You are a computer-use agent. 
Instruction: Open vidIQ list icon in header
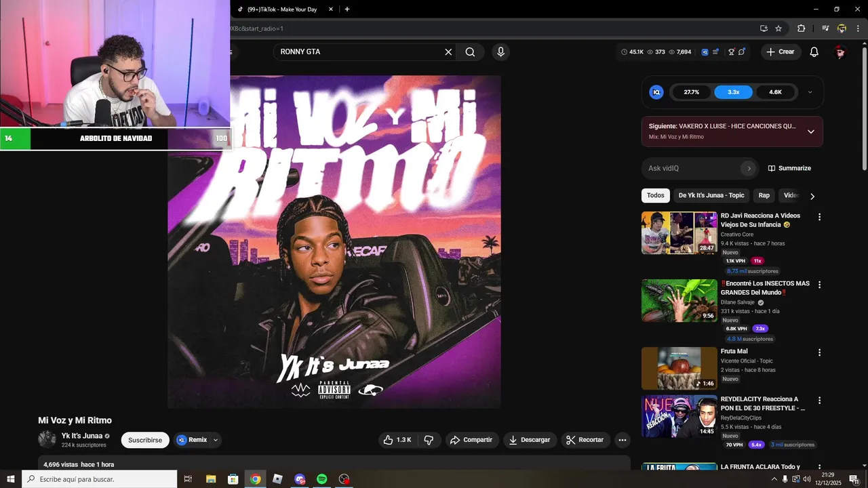click(715, 52)
